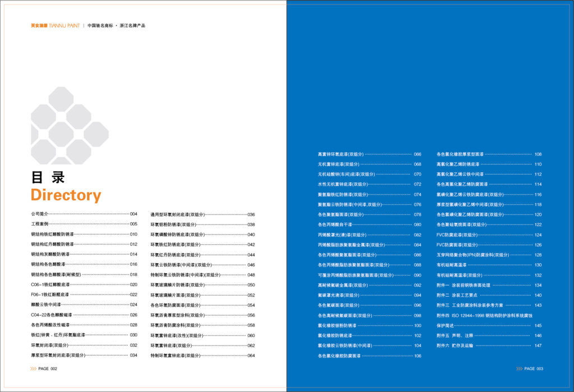Screen dimensions: 574x392
Task: Click the "各色丙烯酸自干漆" entry
Action: click(369, 225)
